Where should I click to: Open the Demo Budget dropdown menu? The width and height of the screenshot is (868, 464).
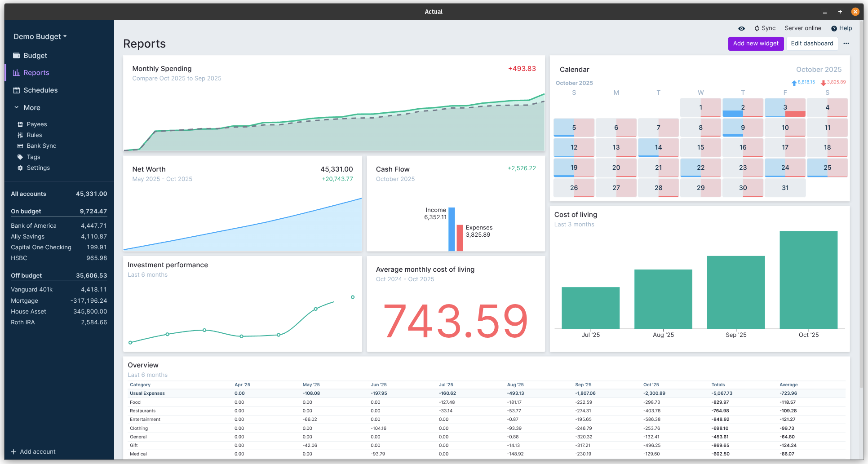(40, 37)
